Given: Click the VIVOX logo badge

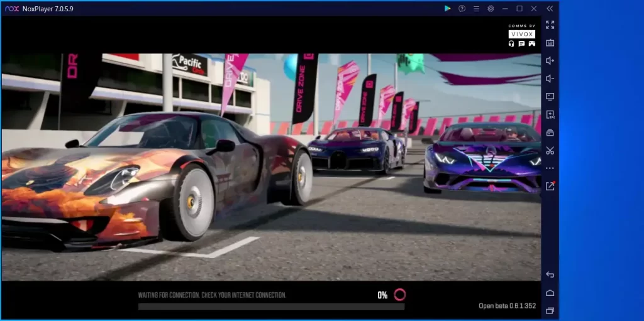Looking at the screenshot, I should 521,34.
